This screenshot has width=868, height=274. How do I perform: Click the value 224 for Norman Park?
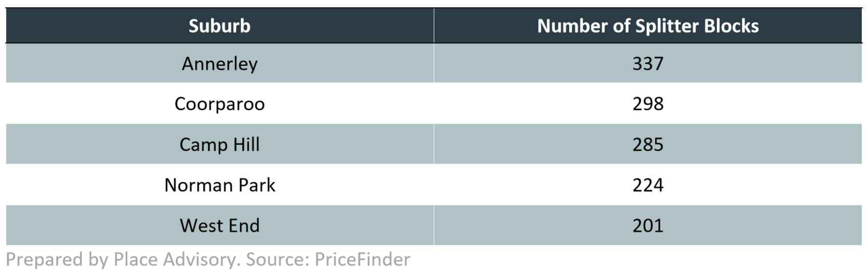(x=648, y=185)
